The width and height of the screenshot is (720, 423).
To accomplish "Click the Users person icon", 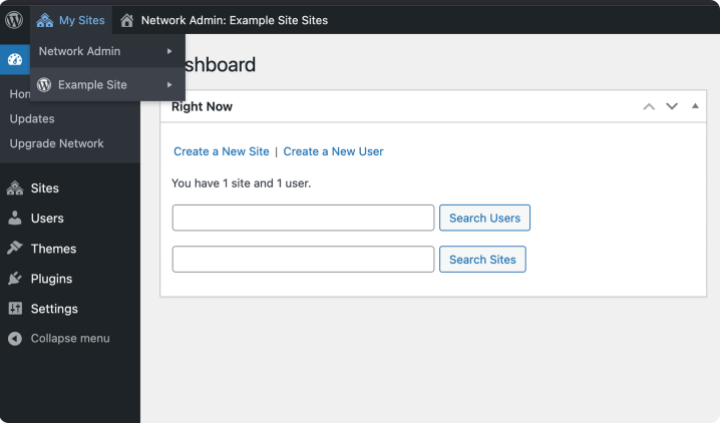I will 15,218.
